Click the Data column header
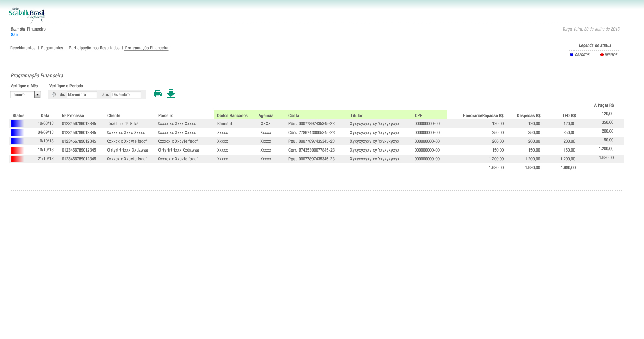Viewport: 644px width, 339px height. (45, 116)
